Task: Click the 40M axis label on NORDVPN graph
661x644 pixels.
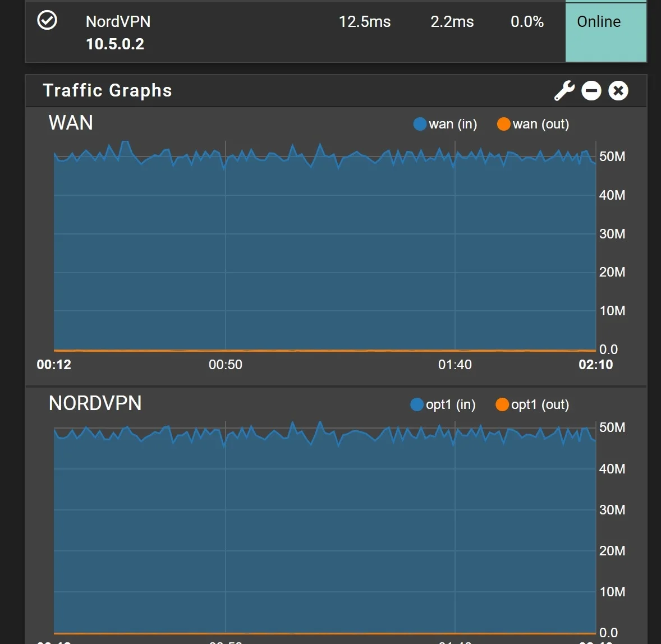Action: point(612,468)
